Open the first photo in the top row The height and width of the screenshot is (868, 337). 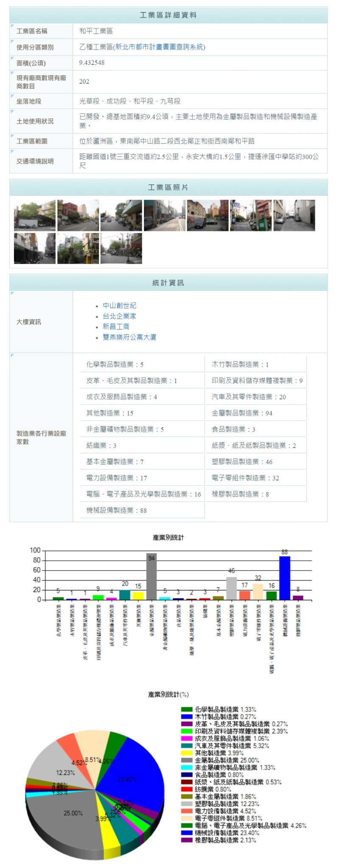pyautogui.click(x=35, y=215)
